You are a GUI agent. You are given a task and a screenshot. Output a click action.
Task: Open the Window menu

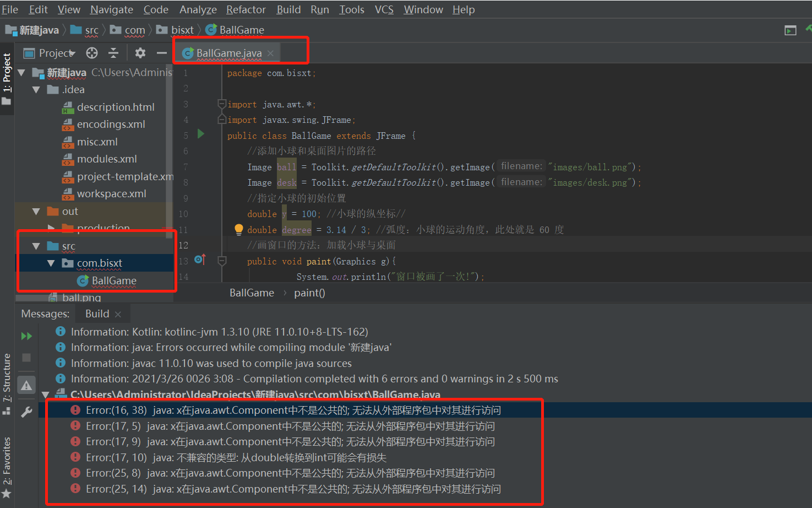tap(423, 9)
